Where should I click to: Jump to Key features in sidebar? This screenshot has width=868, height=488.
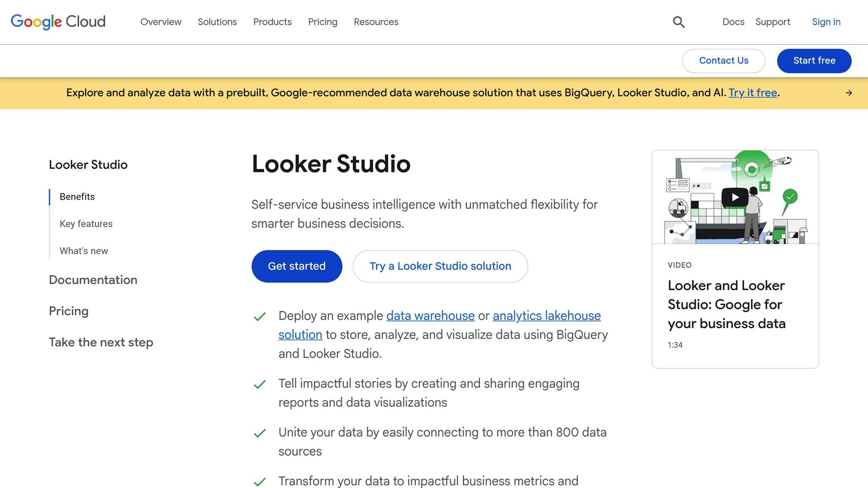pos(86,224)
